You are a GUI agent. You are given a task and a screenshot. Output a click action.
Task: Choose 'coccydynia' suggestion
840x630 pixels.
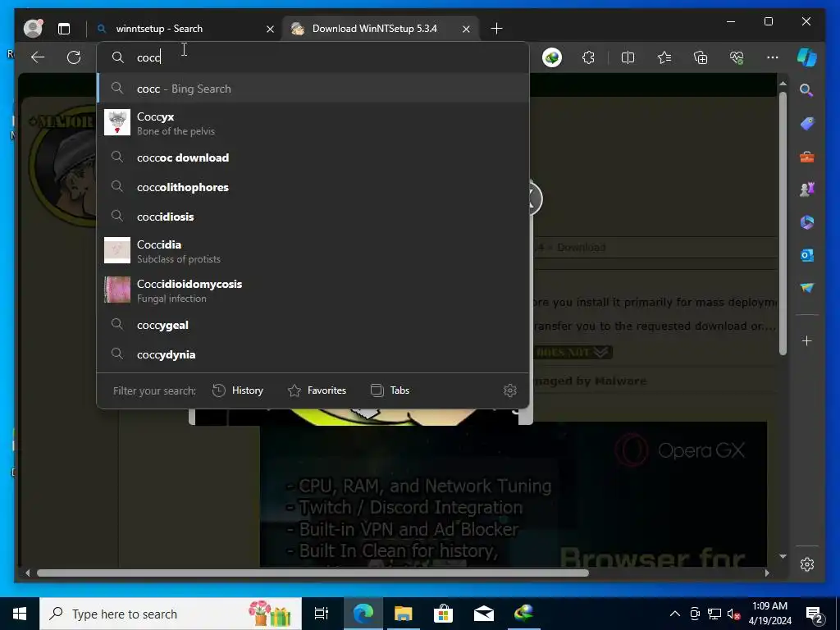(x=313, y=354)
